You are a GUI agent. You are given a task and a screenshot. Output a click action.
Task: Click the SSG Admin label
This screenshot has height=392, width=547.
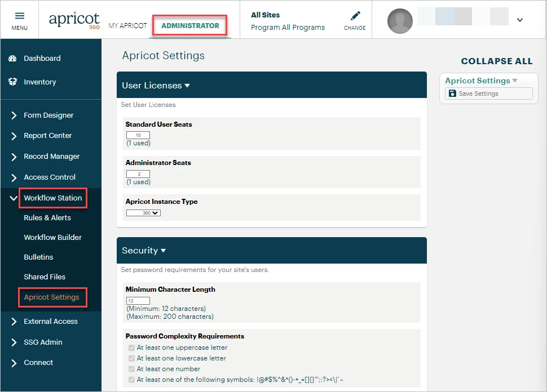click(x=43, y=342)
